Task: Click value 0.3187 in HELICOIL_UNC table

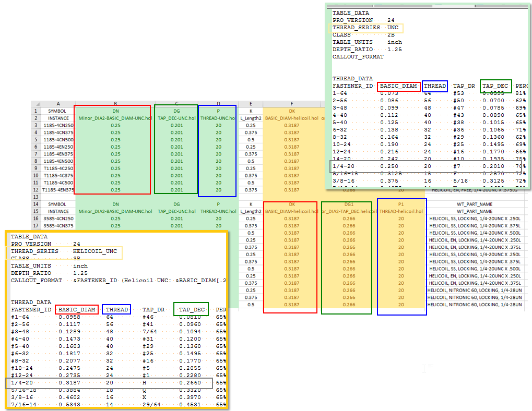Action: (69, 383)
